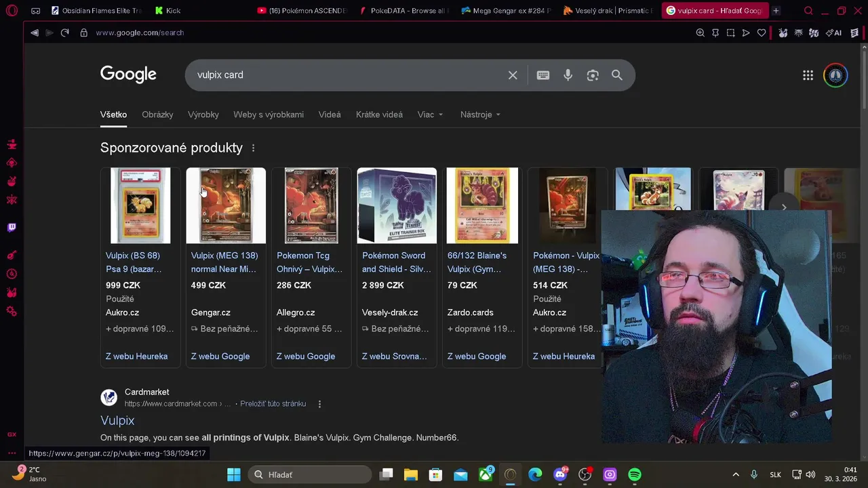Click the browser back arrow

[34, 33]
